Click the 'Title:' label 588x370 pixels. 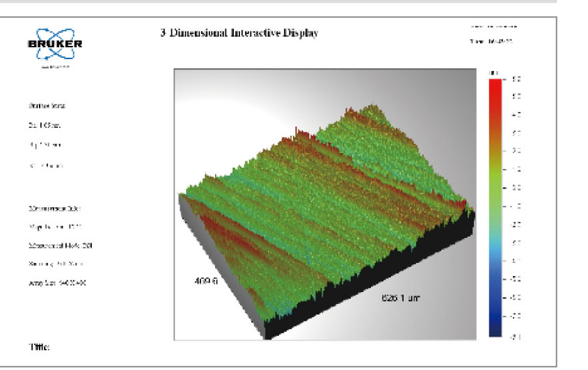pyautogui.click(x=40, y=347)
